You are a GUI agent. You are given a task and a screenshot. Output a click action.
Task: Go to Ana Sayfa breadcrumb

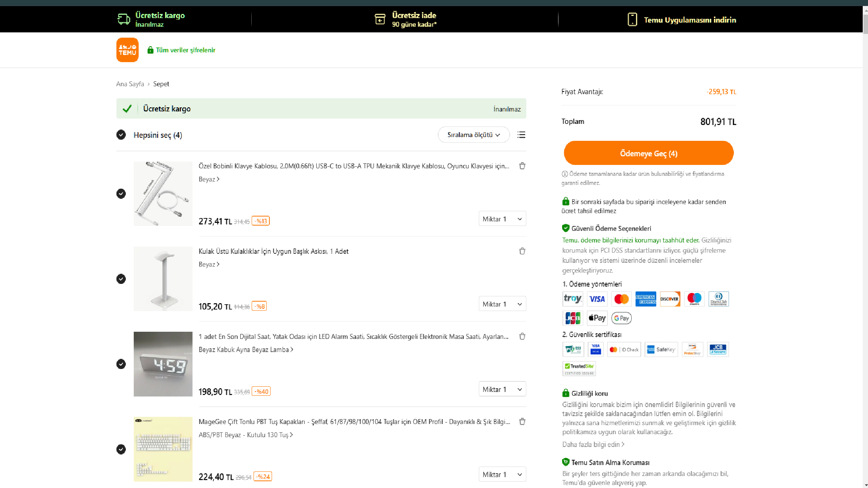tap(130, 84)
